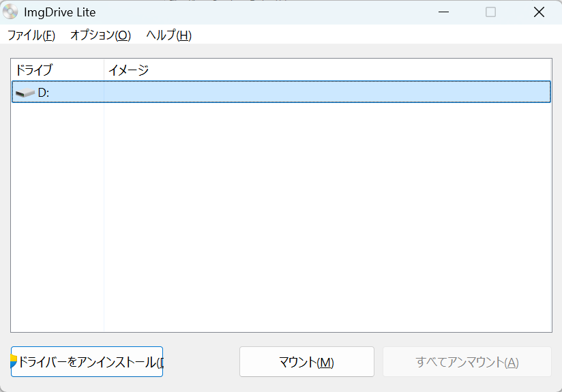Viewport: 562px width, 392px height.
Task: Click the empty area of the drive list
Action: 327,218
